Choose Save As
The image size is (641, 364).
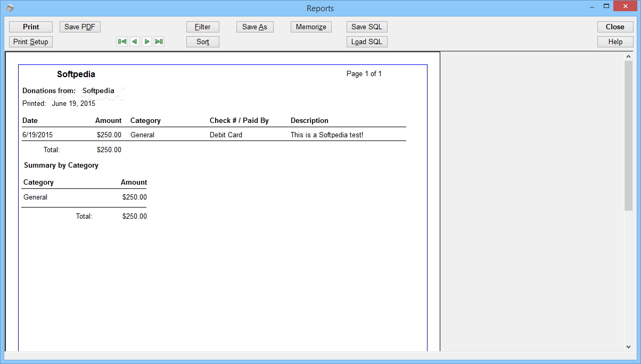[x=255, y=27]
